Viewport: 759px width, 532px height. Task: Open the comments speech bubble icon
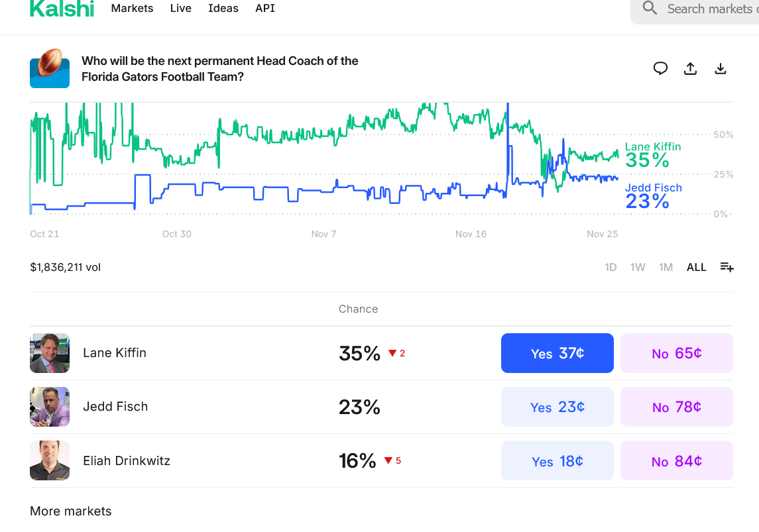[x=660, y=68]
